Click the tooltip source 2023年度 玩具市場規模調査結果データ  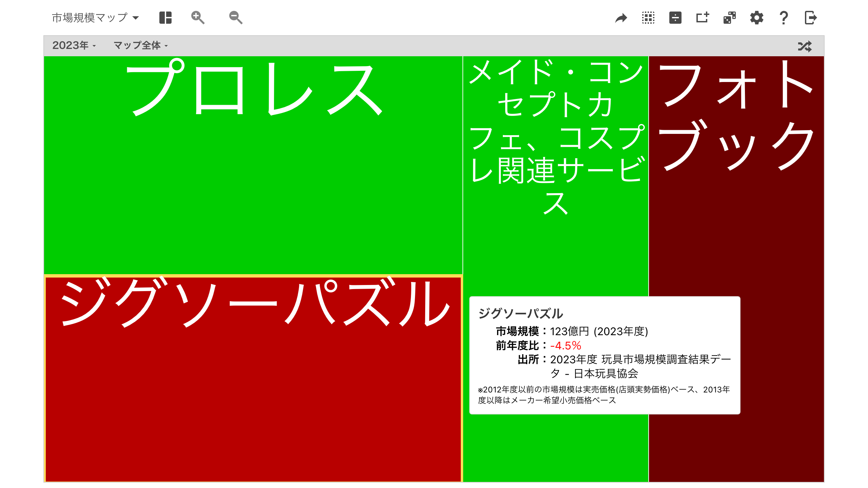coord(640,366)
